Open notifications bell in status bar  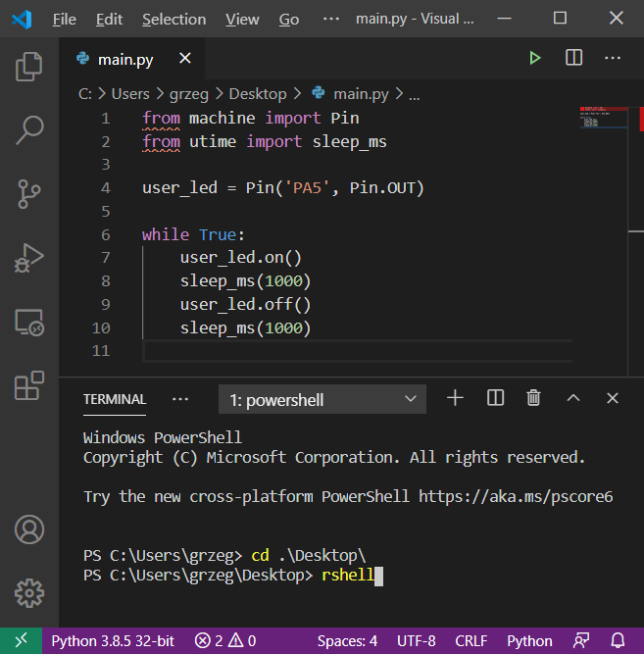pos(618,640)
